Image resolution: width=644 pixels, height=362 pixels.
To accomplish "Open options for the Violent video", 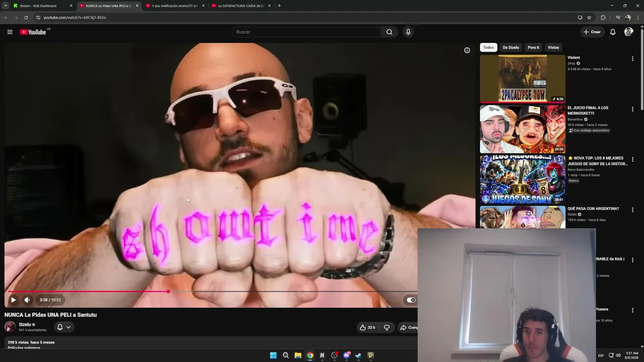I will click(632, 59).
